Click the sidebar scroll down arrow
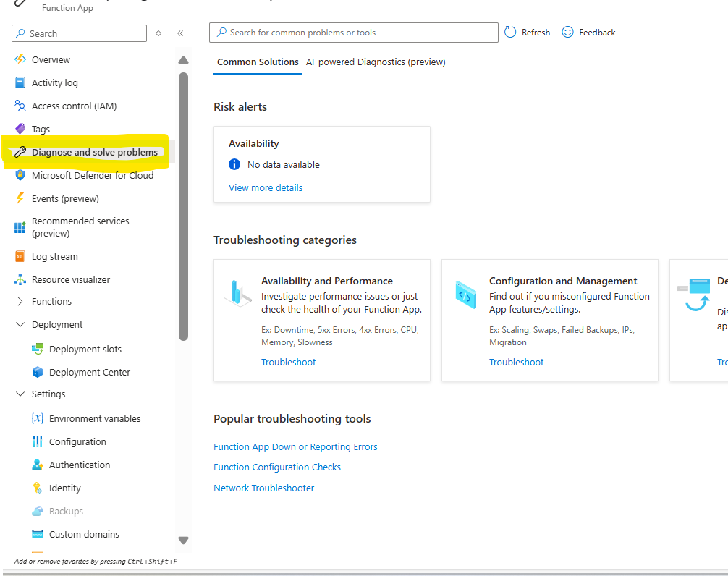Screen dimensions: 728x576 tap(183, 541)
